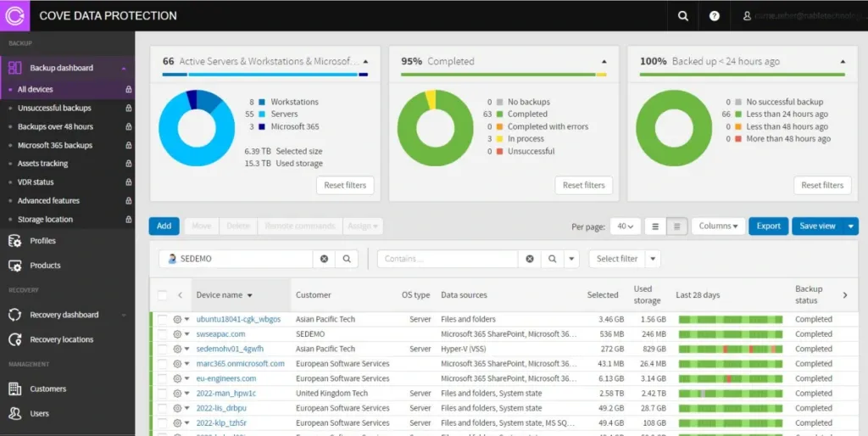Focus the Contains search input field
868x436 pixels.
pyautogui.click(x=448, y=259)
